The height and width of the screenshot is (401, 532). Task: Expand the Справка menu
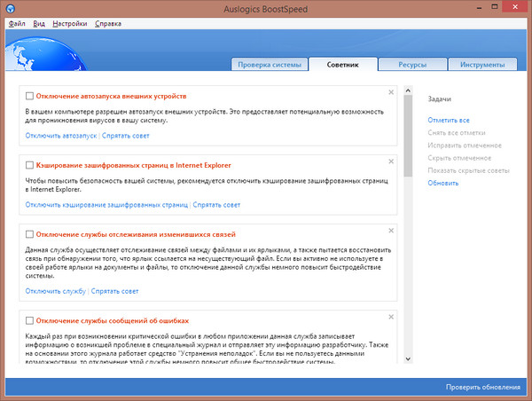107,23
